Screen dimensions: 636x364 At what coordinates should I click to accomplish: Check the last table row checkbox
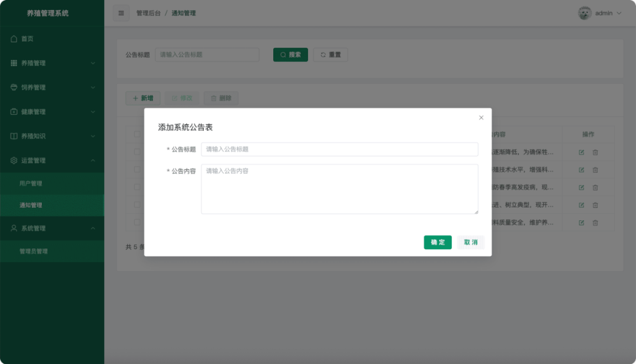pyautogui.click(x=137, y=223)
